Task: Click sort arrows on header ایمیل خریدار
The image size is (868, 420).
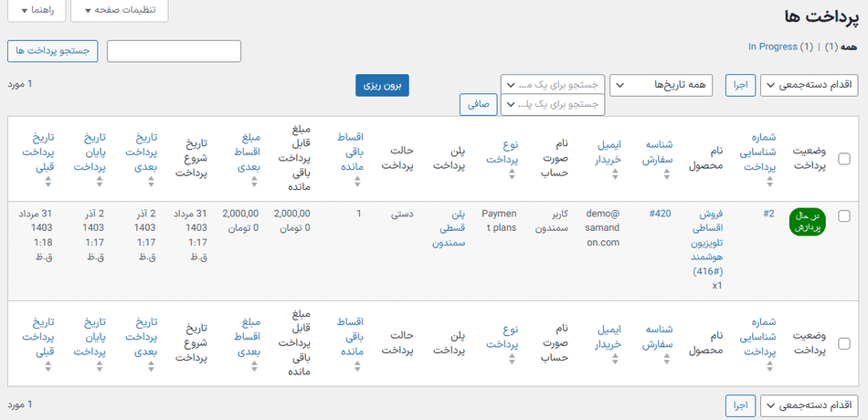Action: [x=616, y=174]
